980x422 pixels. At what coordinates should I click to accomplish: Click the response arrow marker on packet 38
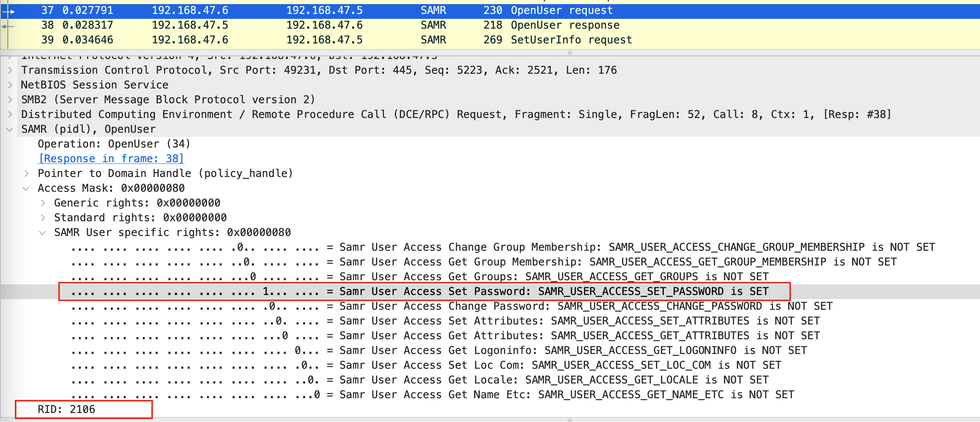coord(7,26)
